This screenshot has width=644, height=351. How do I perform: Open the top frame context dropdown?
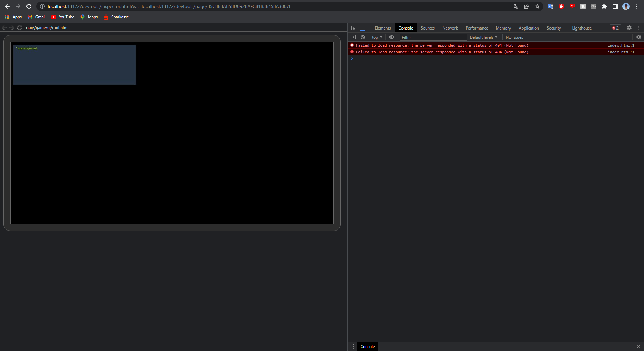376,37
